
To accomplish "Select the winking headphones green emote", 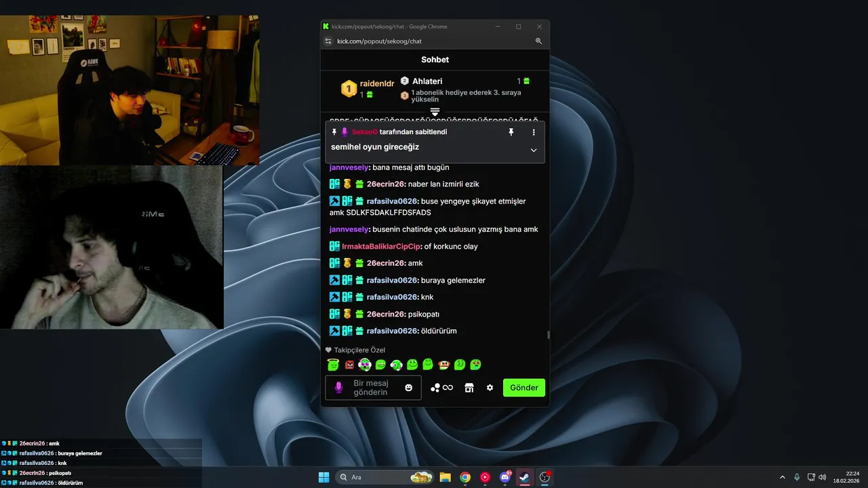I will (397, 365).
